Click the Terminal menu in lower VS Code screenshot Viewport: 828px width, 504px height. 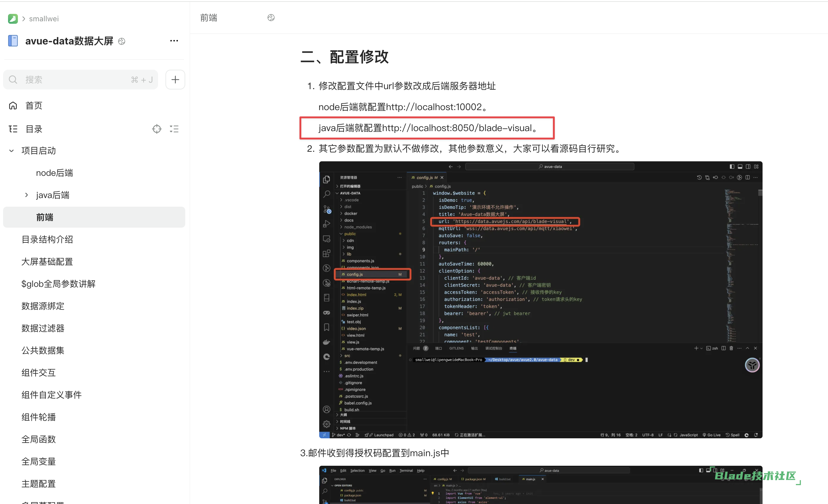pos(406,470)
